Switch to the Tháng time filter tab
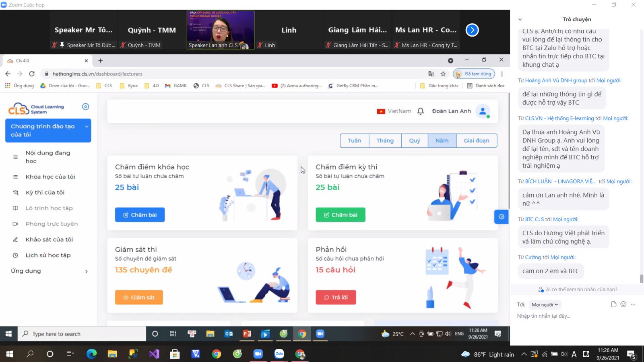Image resolution: width=644 pixels, height=362 pixels. (385, 140)
